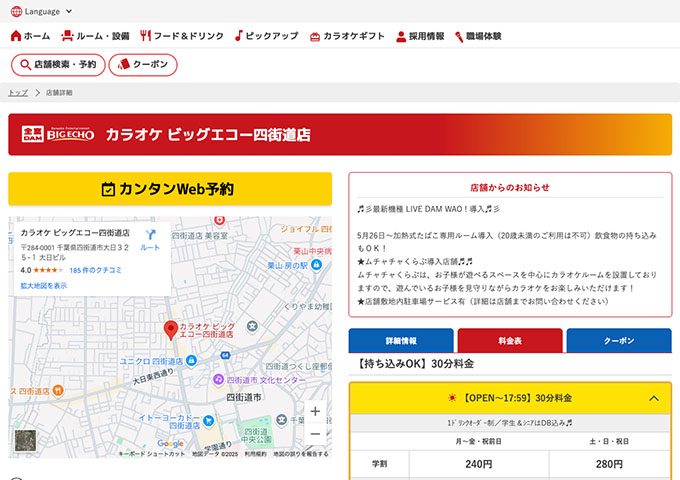This screenshot has width=680, height=480.
Task: Click the orange restaurant marker ス 四街道店
Action: 58,391
